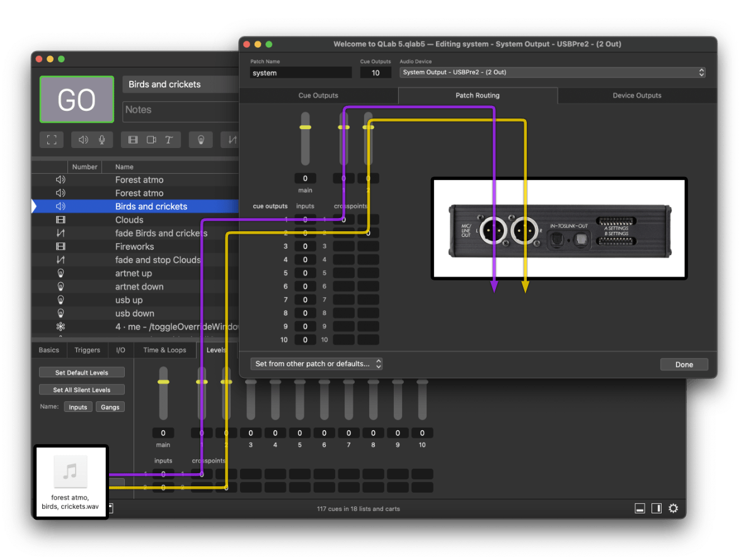Click the big GO button
741x560 pixels.
tap(77, 100)
